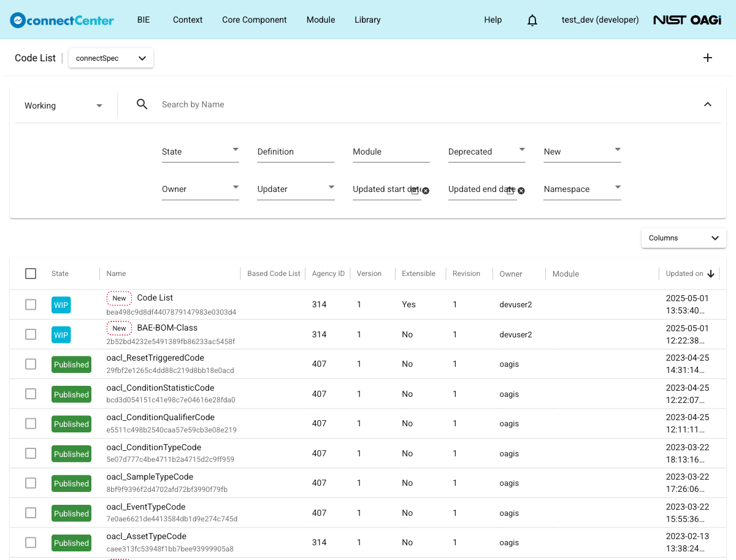
Task: Open the Library menu
Action: click(367, 20)
